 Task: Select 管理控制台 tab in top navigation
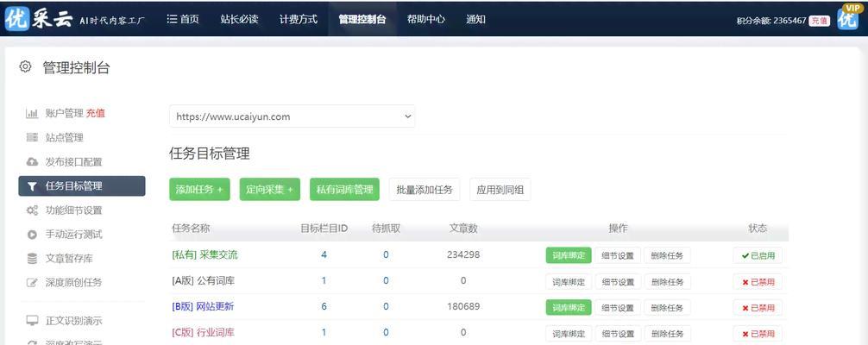click(x=362, y=19)
